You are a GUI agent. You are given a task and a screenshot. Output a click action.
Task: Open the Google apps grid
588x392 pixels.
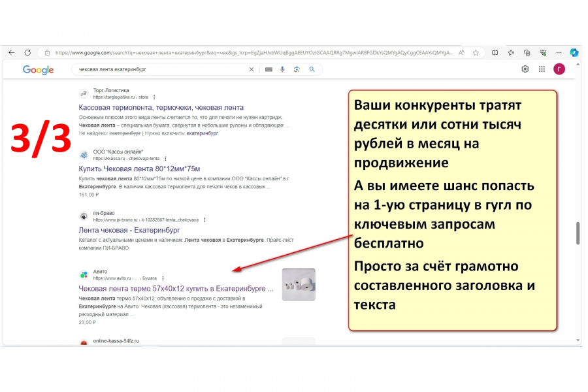point(542,69)
